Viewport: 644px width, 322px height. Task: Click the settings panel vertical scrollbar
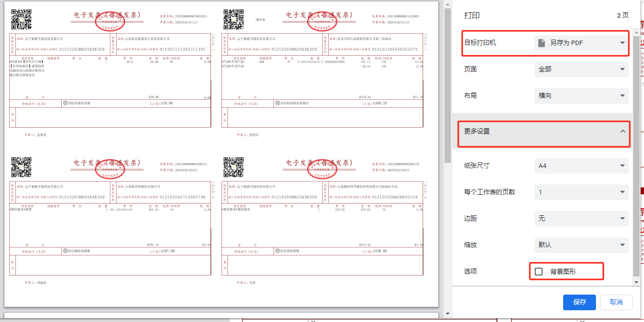pyautogui.click(x=636, y=147)
